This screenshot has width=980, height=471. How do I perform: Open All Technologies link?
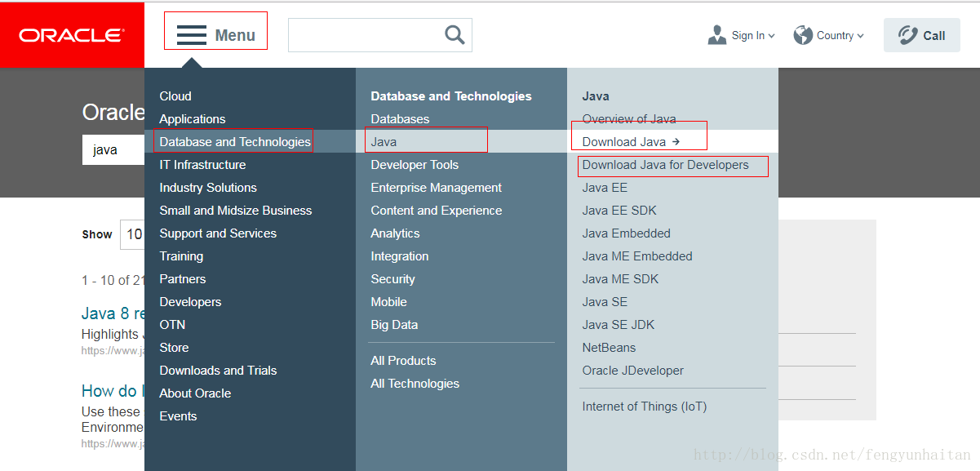coord(415,384)
